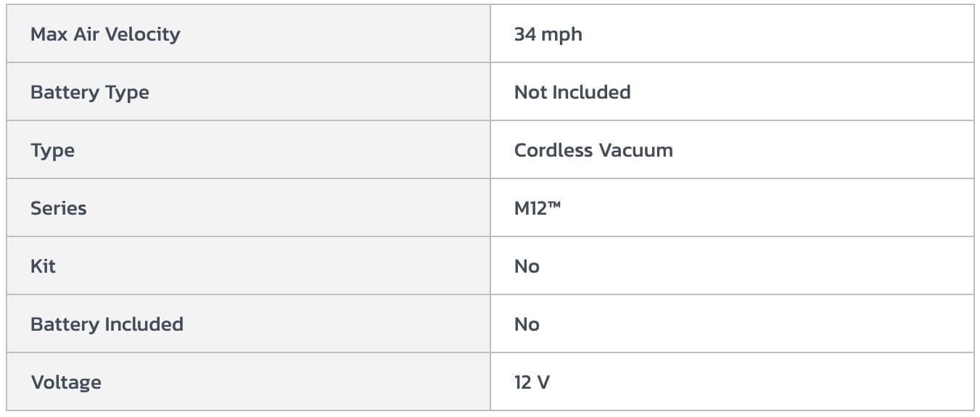Click the 'Kit' row label
The image size is (980, 417).
coord(43,266)
